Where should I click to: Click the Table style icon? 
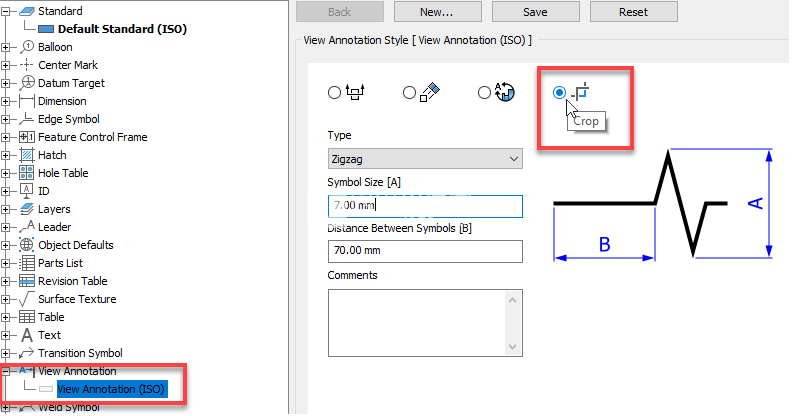27,317
